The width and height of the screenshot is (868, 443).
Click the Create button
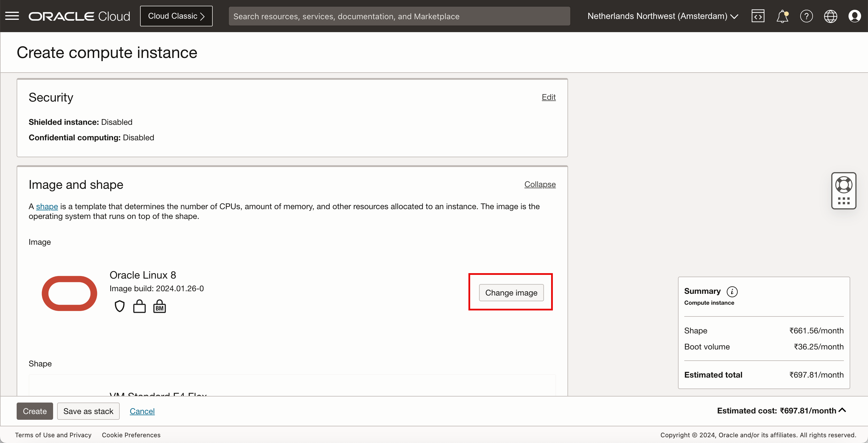tap(35, 411)
